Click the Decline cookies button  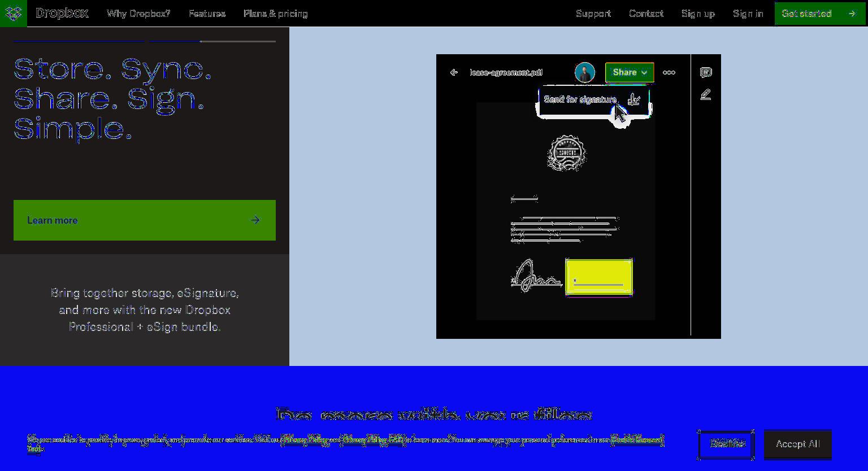[x=726, y=444]
